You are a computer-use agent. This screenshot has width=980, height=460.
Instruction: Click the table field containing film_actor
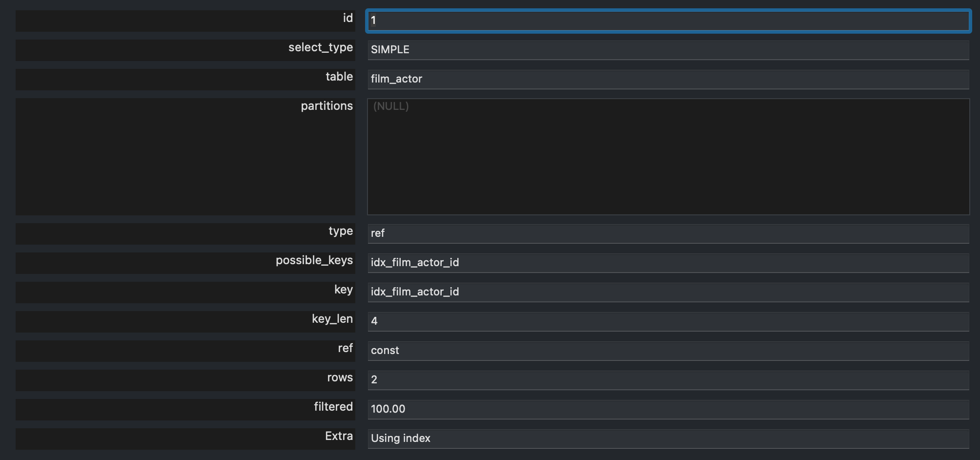point(668,79)
